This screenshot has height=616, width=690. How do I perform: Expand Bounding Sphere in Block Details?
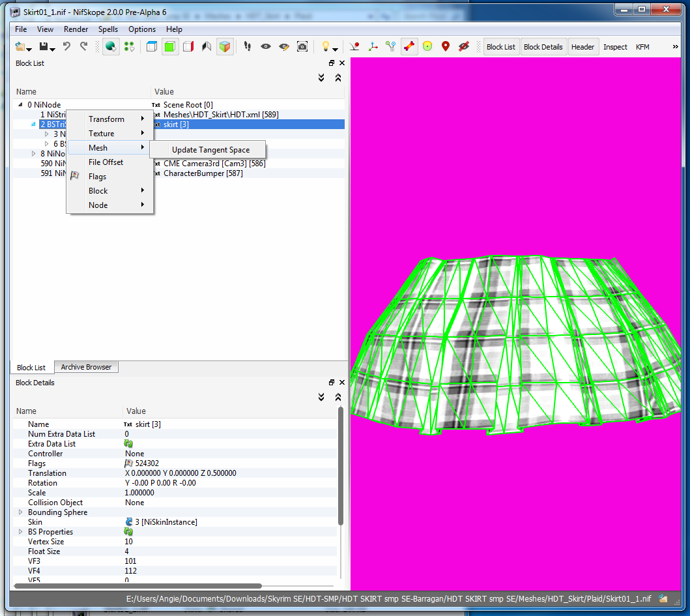20,512
